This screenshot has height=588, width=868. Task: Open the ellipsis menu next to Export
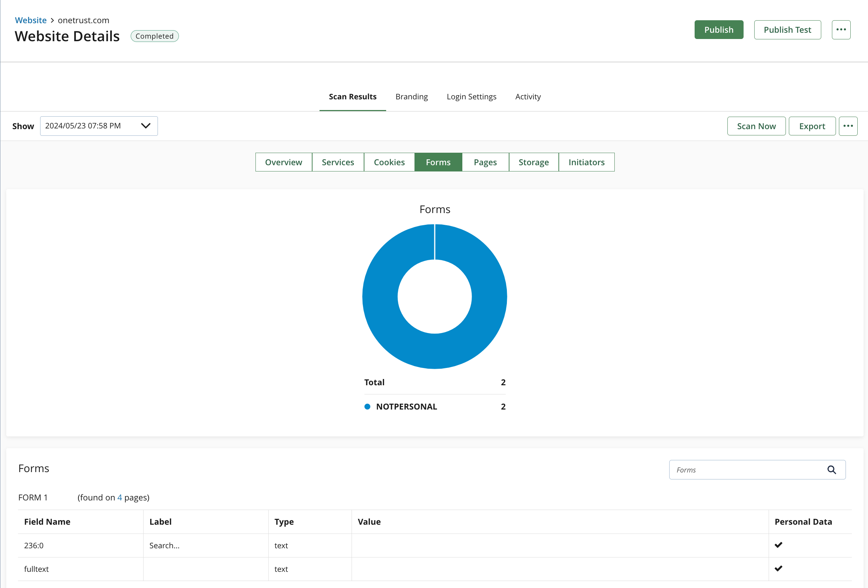click(848, 126)
